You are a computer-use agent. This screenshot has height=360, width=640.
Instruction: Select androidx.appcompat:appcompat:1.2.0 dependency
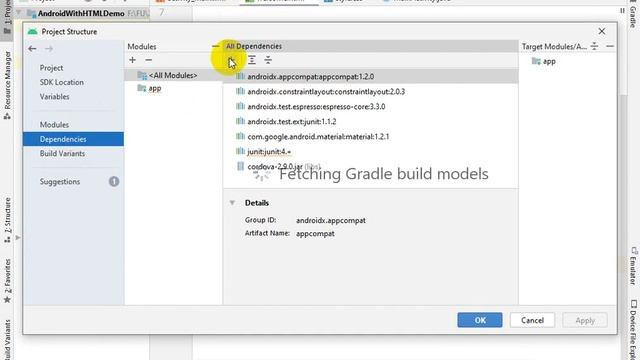point(371,76)
